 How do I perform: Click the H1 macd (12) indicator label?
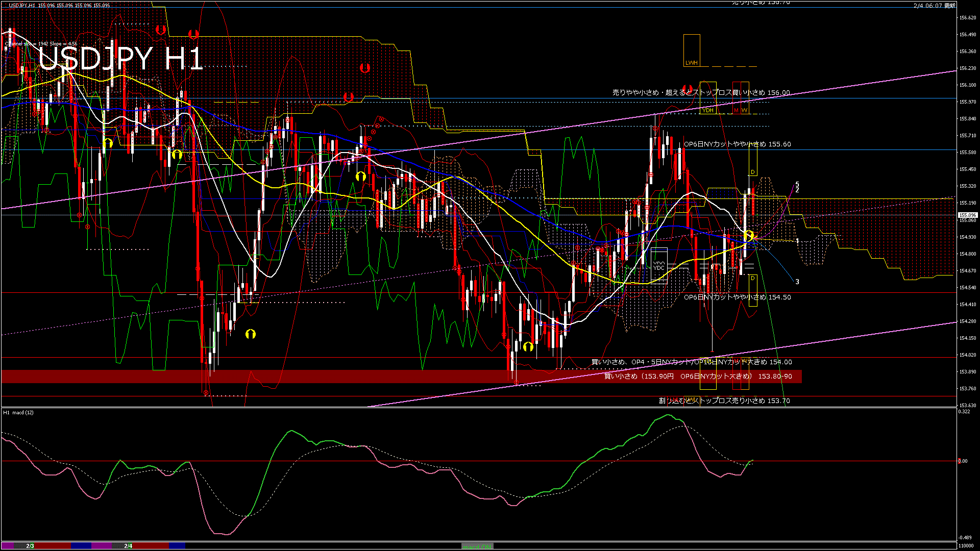point(18,412)
